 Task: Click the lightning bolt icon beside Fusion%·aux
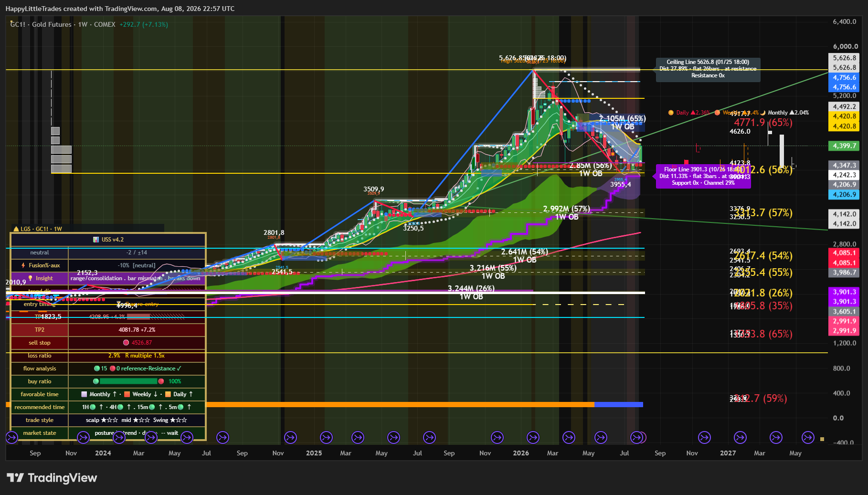coord(23,265)
